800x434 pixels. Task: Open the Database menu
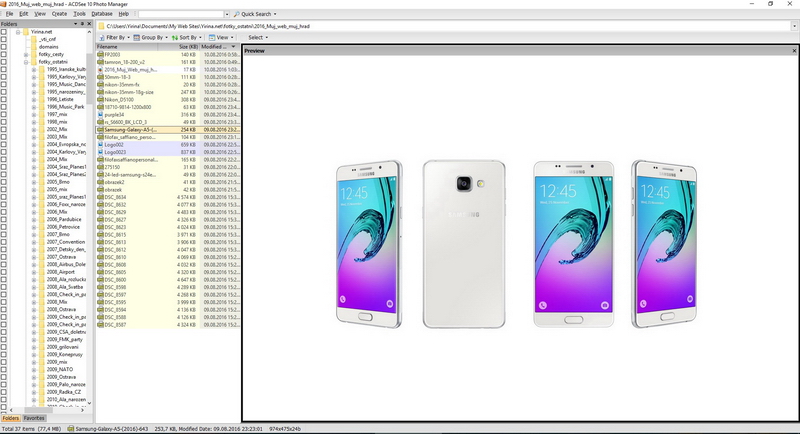click(102, 15)
